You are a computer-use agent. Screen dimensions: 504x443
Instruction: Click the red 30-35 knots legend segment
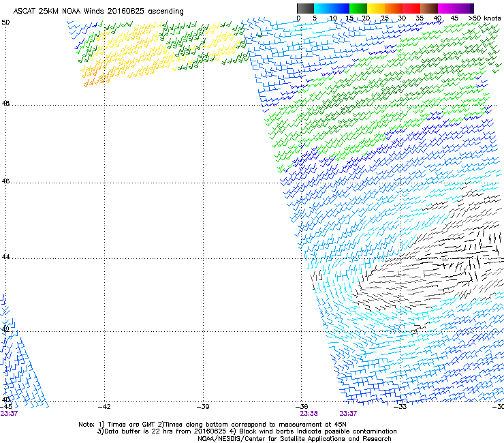411,8
